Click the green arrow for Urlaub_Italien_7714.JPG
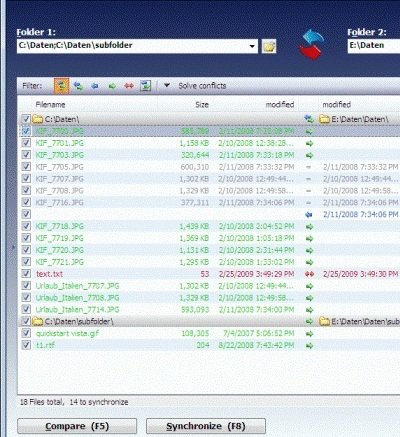Viewport: 400px width, 437px height. 310,310
